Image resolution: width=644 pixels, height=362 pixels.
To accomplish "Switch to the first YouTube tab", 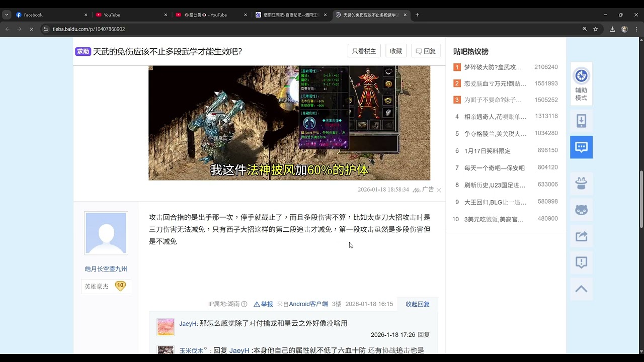I will point(131,15).
